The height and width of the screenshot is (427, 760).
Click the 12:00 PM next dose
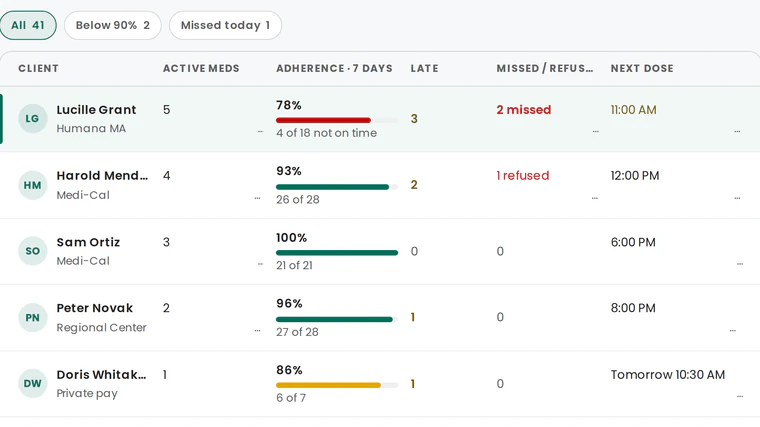point(635,175)
